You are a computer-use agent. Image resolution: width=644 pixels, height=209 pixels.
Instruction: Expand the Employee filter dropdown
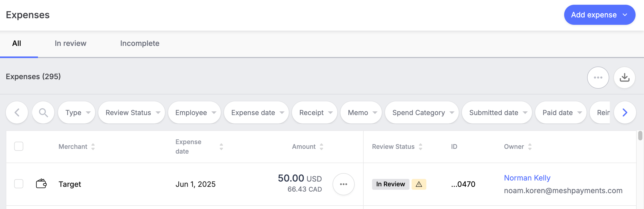tap(194, 113)
